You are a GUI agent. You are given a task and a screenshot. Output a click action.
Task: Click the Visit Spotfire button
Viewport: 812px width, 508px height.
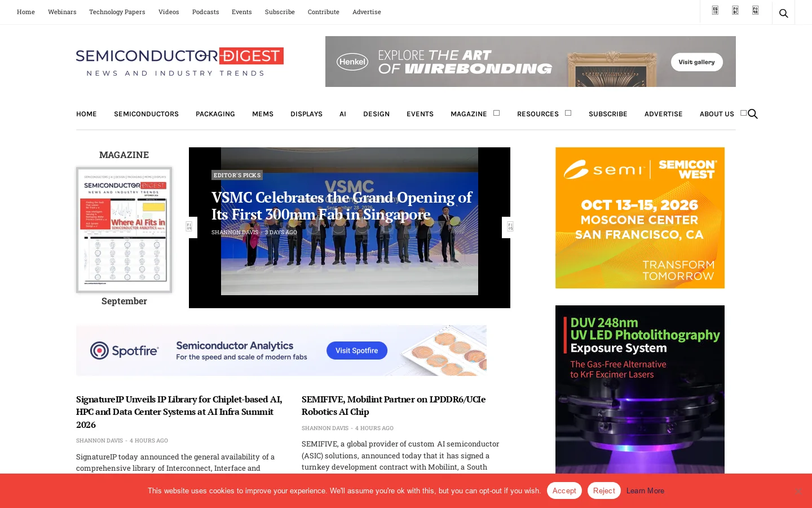357,351
